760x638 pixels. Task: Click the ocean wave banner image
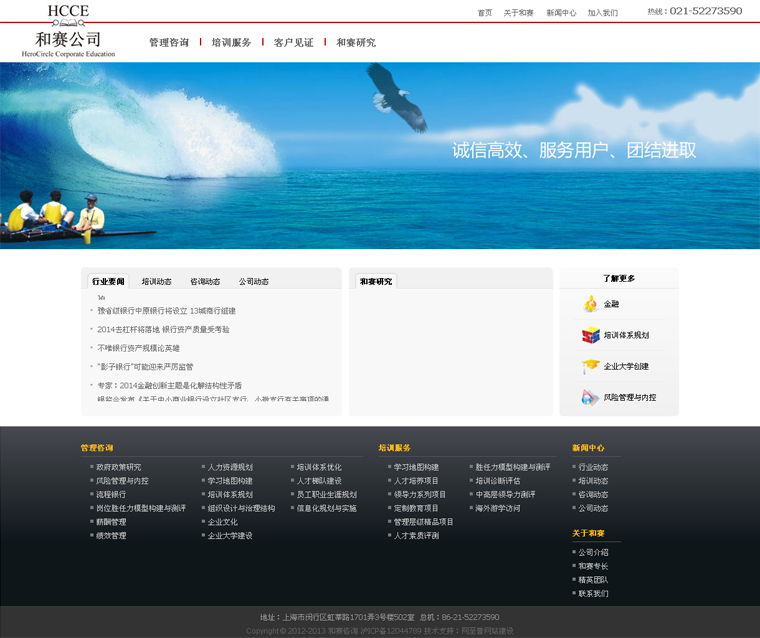[380, 155]
